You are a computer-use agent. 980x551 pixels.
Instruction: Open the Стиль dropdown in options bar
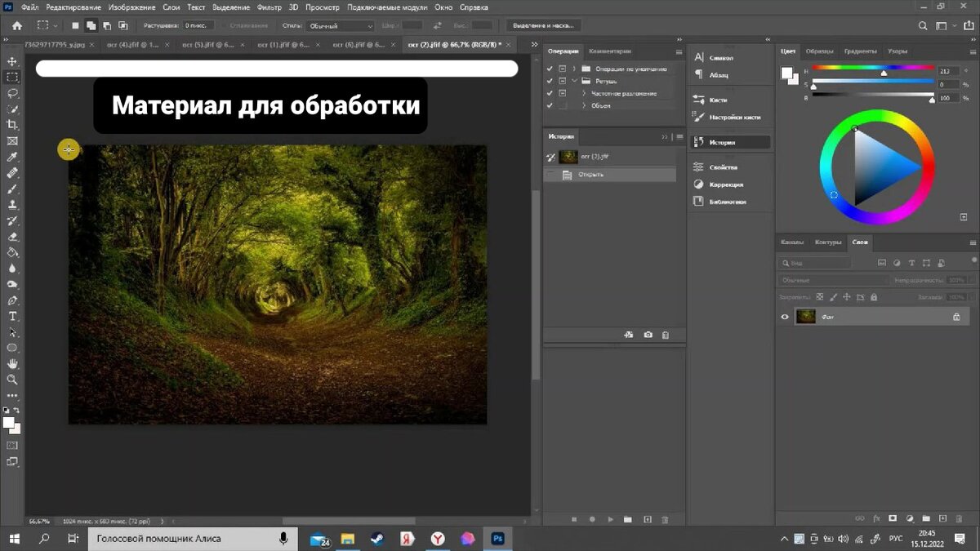340,26
